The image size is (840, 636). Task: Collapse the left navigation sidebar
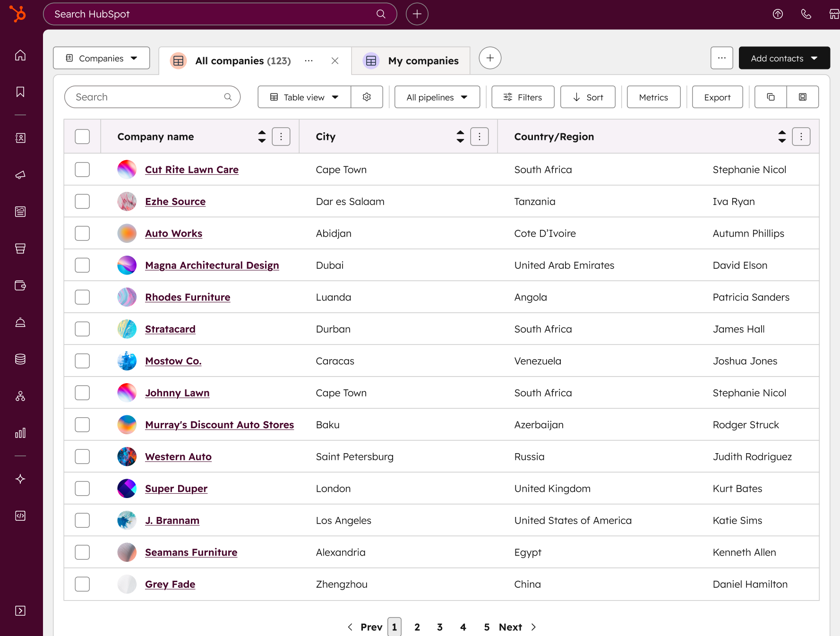pos(20,610)
